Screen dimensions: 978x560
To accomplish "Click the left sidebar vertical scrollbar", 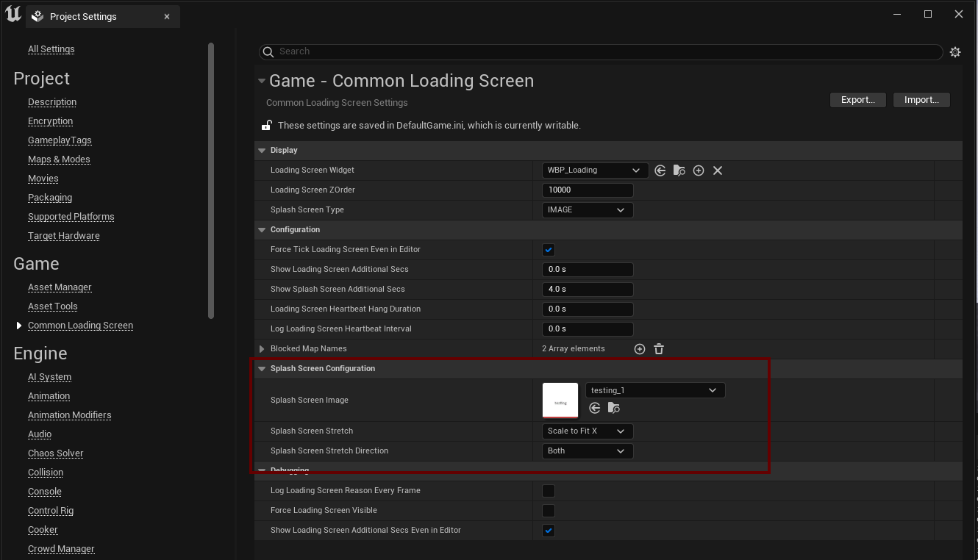I will [x=211, y=180].
